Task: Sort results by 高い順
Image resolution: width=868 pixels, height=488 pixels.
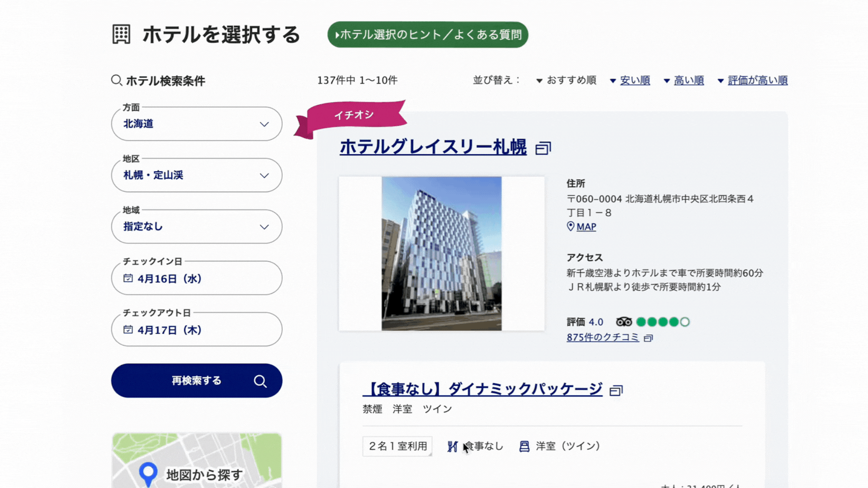Action: click(x=689, y=80)
